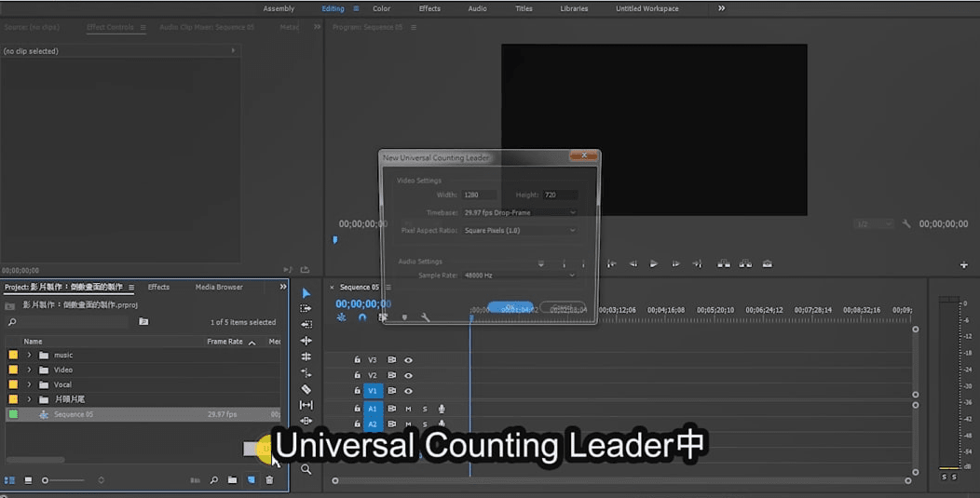Expand the music bin
The height and width of the screenshot is (498, 980).
pos(29,355)
